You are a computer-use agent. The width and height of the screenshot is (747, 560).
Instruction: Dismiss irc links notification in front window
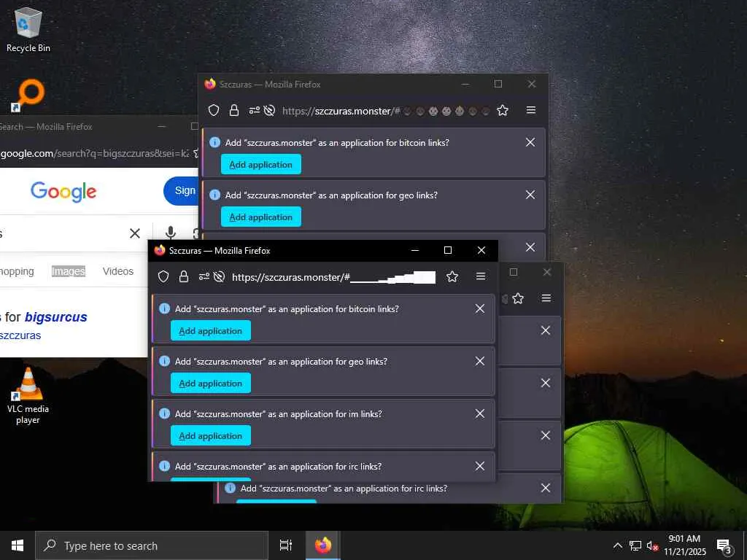pyautogui.click(x=480, y=466)
